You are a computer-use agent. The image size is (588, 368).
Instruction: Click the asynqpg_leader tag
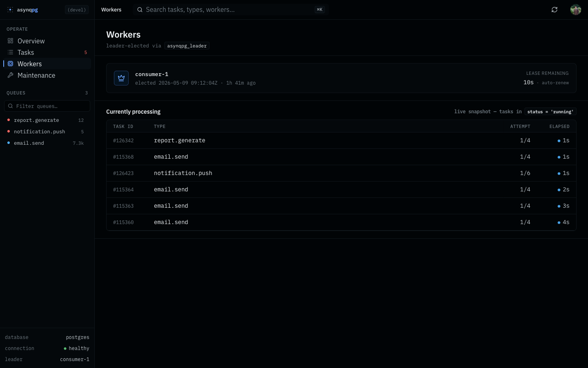click(187, 46)
